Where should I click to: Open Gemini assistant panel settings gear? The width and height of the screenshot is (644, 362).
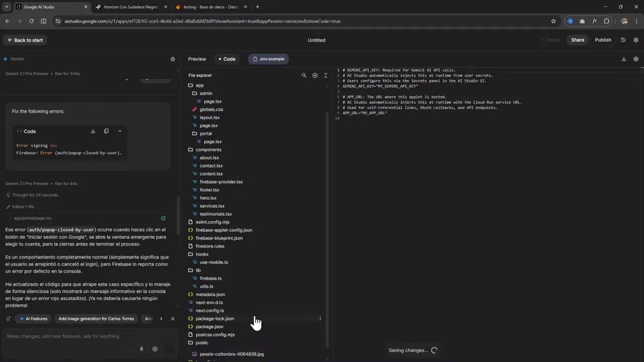tap(173, 59)
